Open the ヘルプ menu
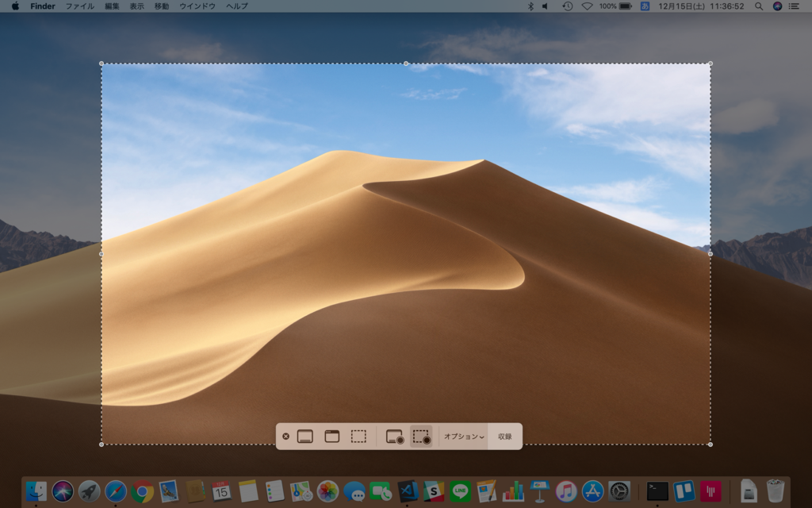The height and width of the screenshot is (508, 812). click(237, 6)
